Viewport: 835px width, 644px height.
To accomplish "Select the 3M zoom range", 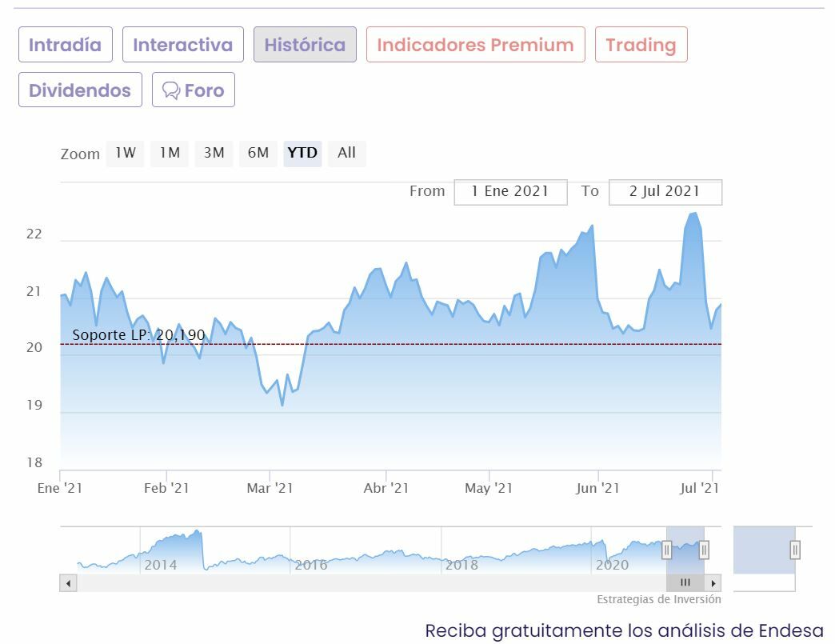I will tap(214, 153).
